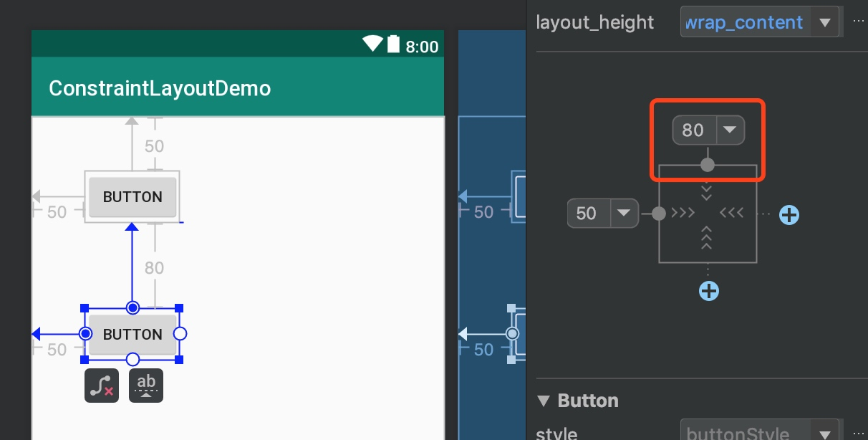Viewport: 868px width, 440px height.
Task: Toggle vertical size chevrons at bottom of inspector box
Action: click(x=707, y=237)
